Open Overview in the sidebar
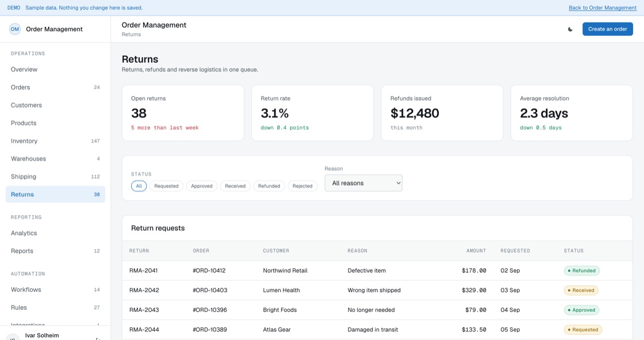Viewport: 644px width, 340px height. (55, 70)
